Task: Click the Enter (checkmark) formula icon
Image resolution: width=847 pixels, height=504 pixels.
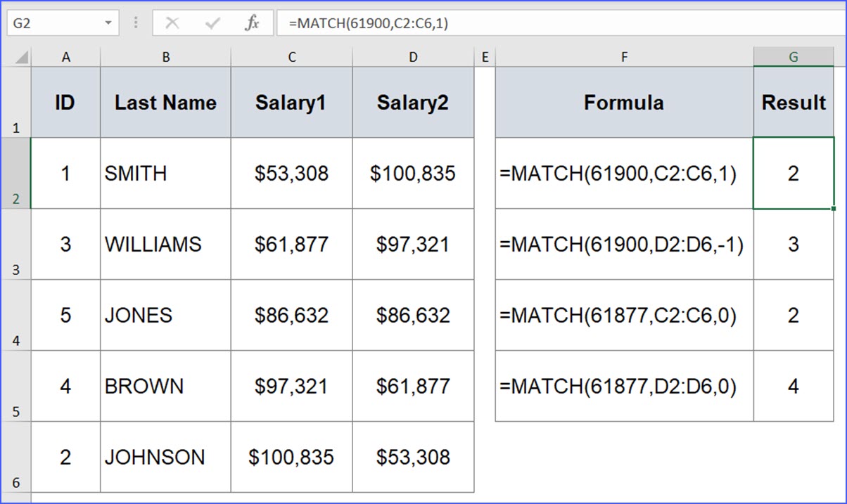Action: pos(212,22)
